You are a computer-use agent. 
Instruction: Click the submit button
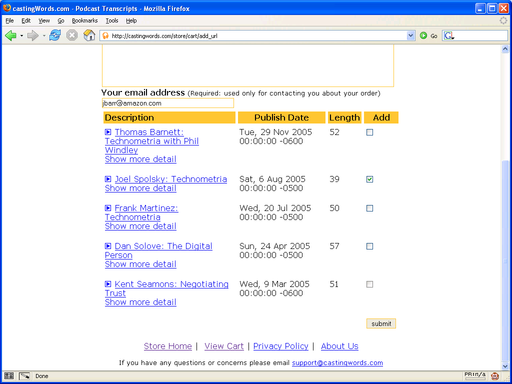(381, 324)
